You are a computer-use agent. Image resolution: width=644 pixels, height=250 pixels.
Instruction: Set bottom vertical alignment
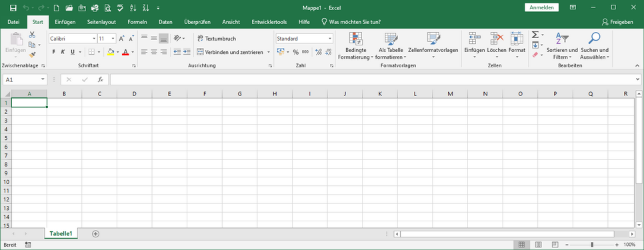click(x=163, y=38)
